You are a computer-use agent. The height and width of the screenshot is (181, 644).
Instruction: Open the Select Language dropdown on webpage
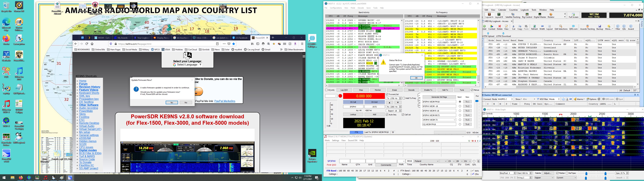point(187,65)
